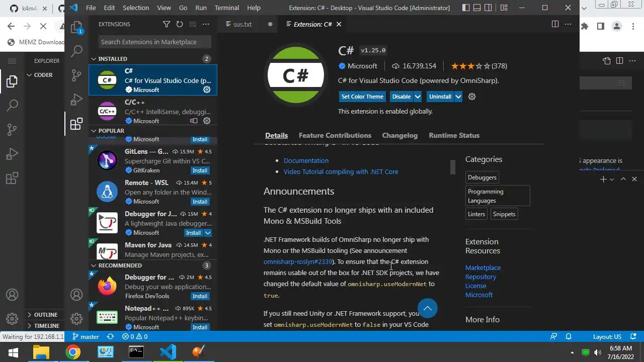Open gear icon beside Uninstall button
This screenshot has width=644, height=362.
point(472,97)
